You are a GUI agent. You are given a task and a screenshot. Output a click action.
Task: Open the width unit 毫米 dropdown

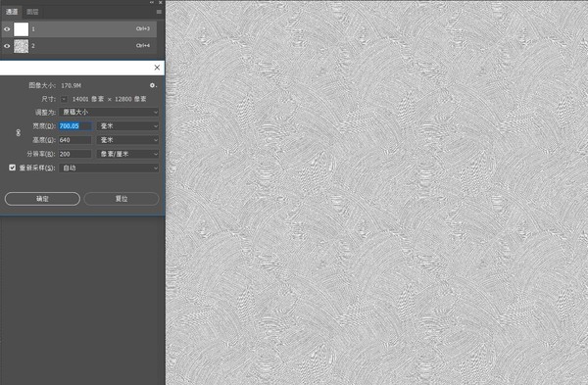click(x=127, y=126)
